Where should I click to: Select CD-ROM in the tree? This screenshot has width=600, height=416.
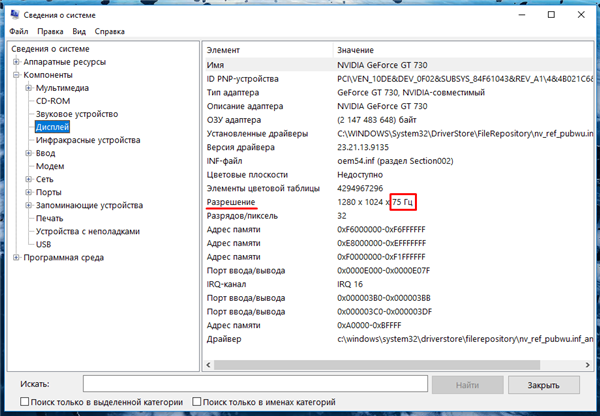[53, 101]
